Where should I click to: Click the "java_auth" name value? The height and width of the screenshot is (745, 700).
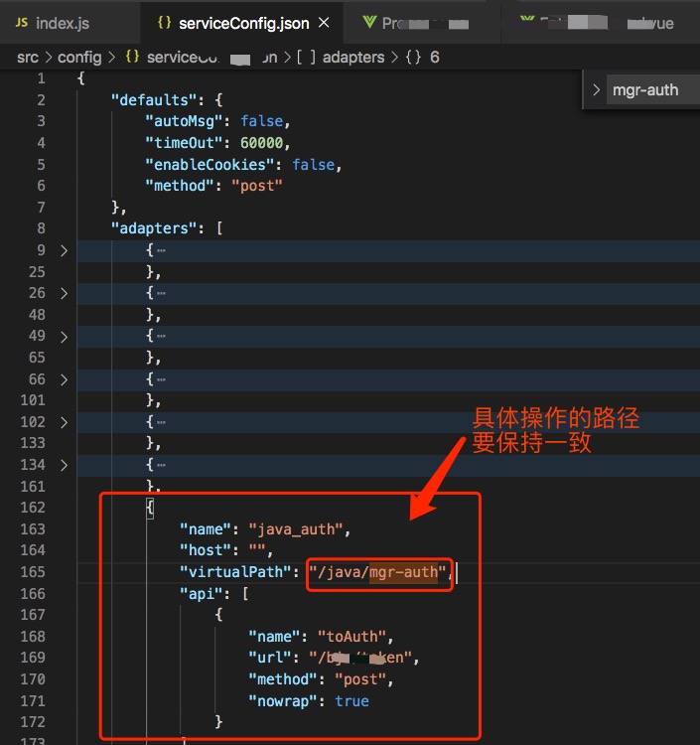pos(296,528)
